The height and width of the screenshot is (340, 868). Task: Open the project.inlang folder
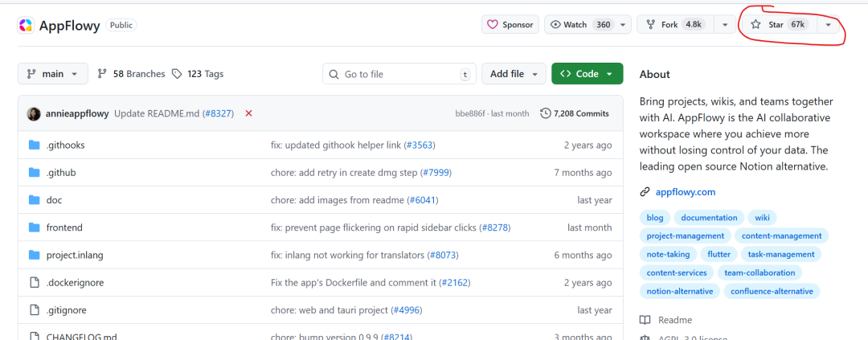coord(75,256)
